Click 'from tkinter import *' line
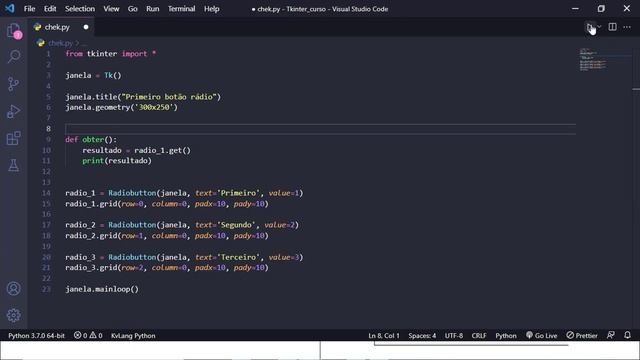This screenshot has height=360, width=640. 111,54
